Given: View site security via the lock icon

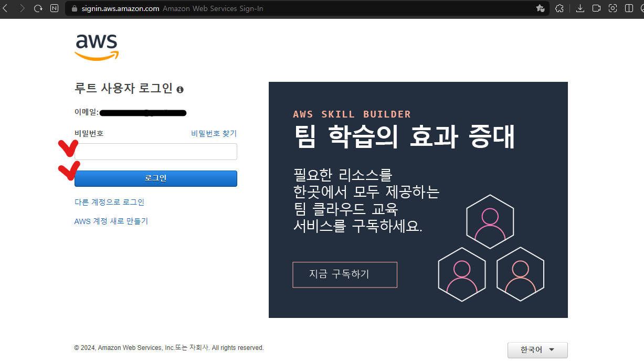Looking at the screenshot, I should (73, 8).
